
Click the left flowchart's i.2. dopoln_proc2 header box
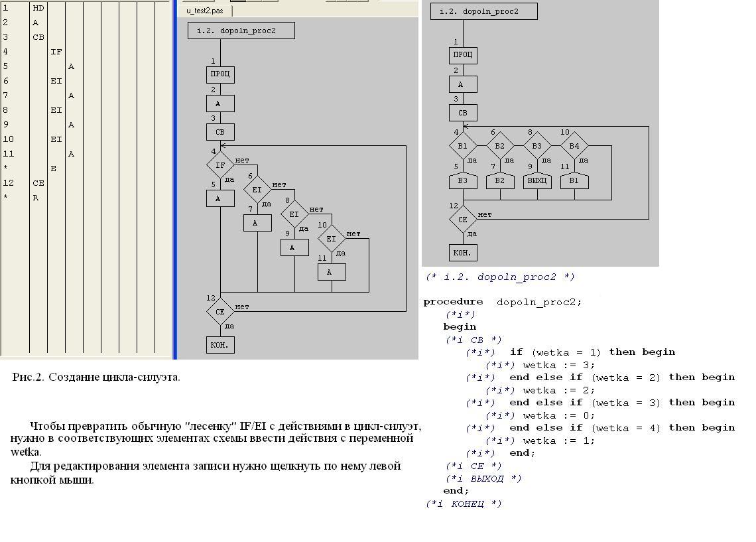tap(241, 31)
